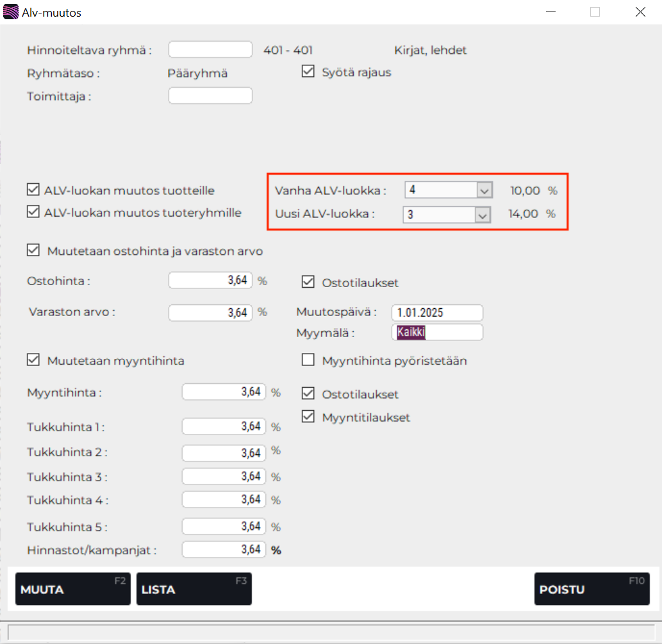Exit using the POISTU button

[x=592, y=589]
